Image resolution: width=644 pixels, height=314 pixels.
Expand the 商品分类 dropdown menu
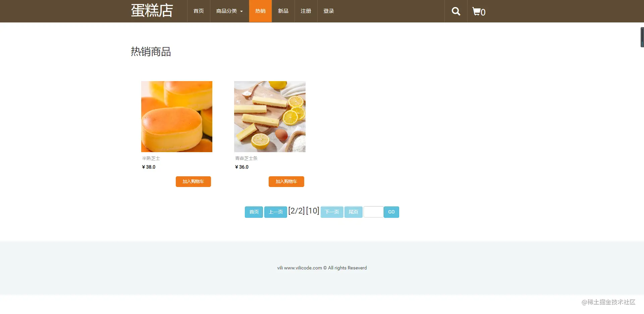point(229,11)
